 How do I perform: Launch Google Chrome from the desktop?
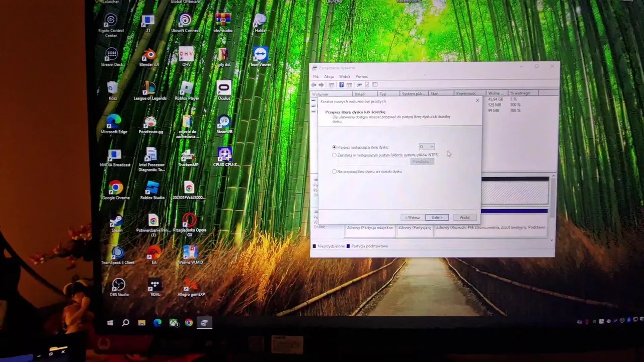tap(116, 191)
